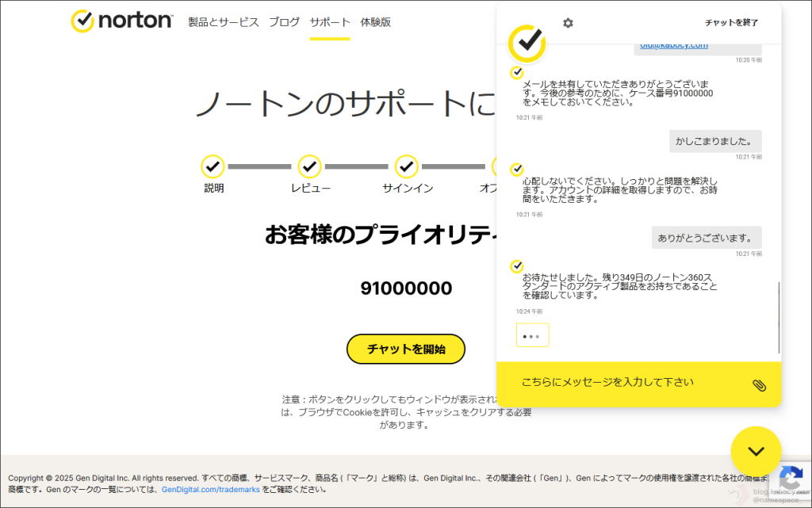Click the reCAPTCHA badge icon

pos(790,479)
